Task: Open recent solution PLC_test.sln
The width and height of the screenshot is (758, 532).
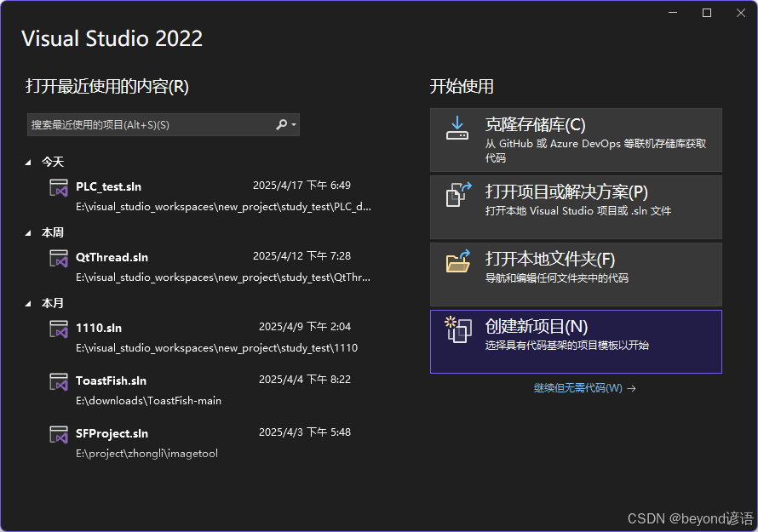Action: tap(109, 186)
